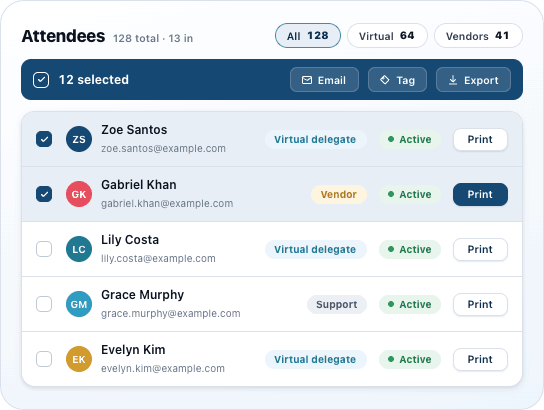This screenshot has width=544, height=410.
Task: Uncheck the Zoe Santos row checkbox
Action: 44,139
